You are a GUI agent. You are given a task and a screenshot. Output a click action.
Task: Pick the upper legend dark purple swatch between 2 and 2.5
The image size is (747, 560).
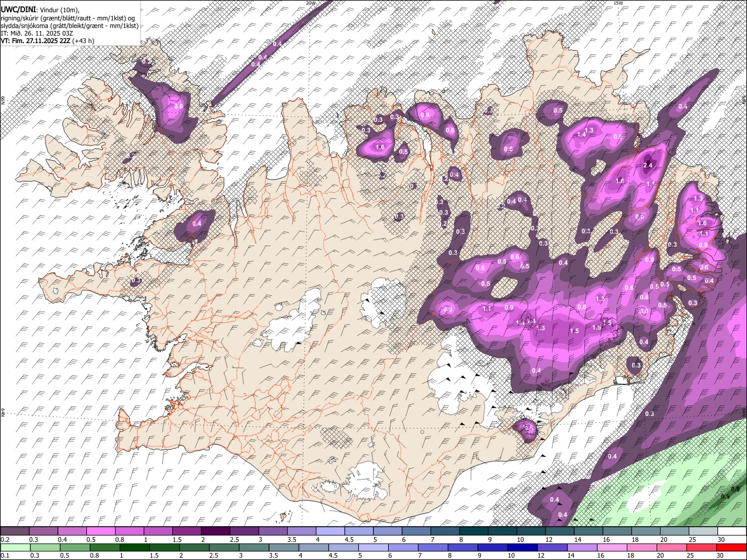pyautogui.click(x=215, y=531)
